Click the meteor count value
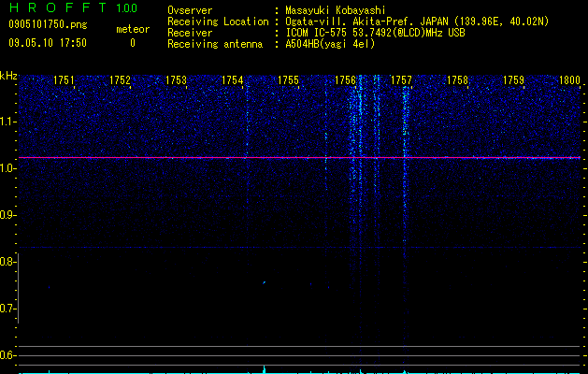 [133, 43]
